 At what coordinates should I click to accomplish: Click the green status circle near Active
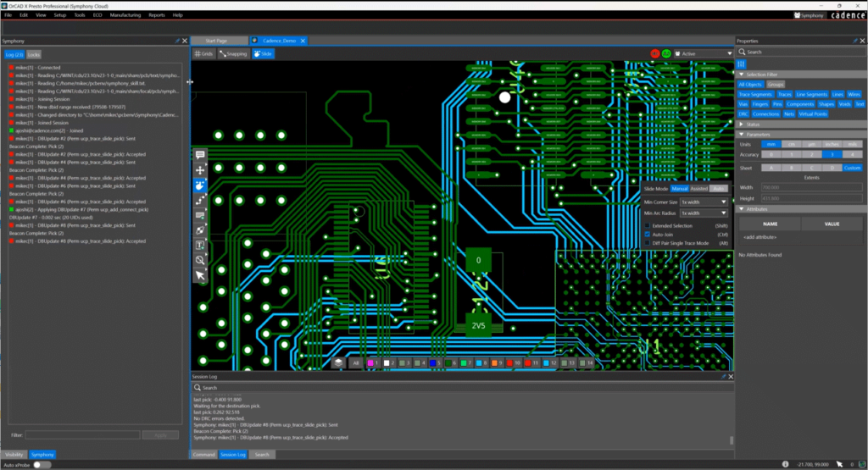point(666,53)
